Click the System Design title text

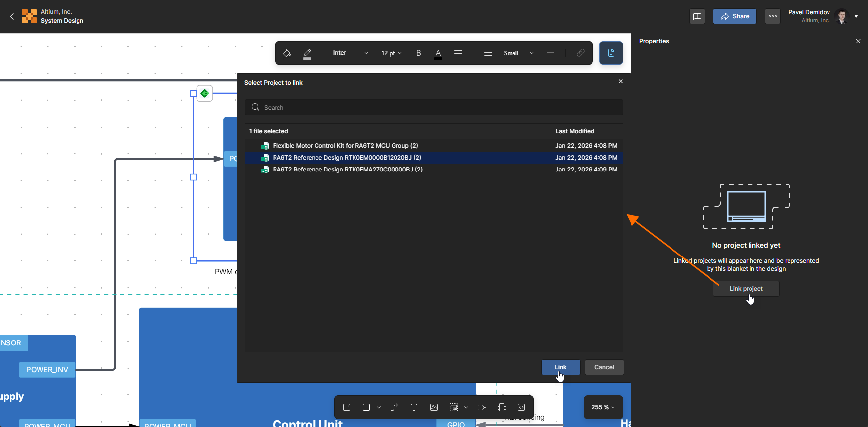click(62, 21)
